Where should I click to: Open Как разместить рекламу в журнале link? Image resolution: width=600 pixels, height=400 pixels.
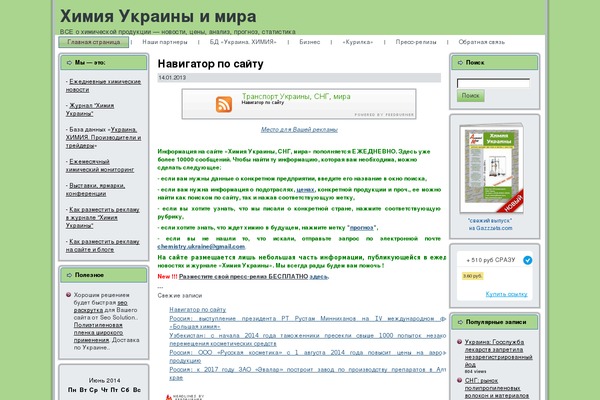coord(103,217)
